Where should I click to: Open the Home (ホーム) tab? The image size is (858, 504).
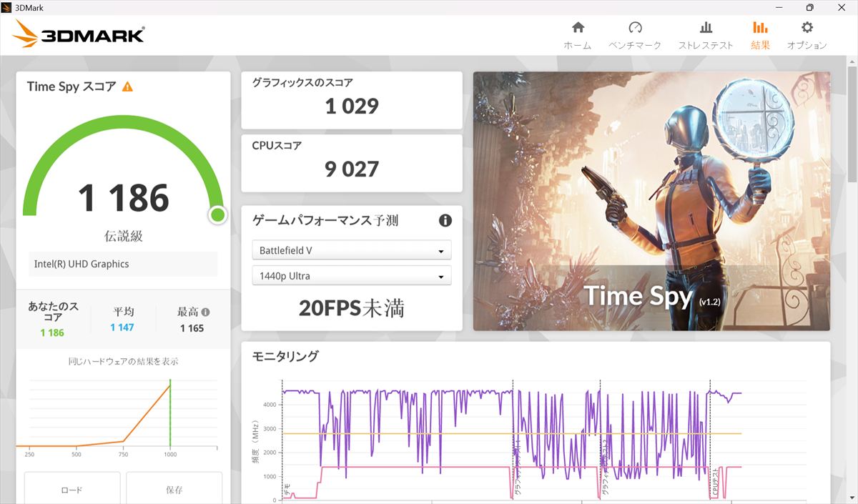tap(578, 35)
